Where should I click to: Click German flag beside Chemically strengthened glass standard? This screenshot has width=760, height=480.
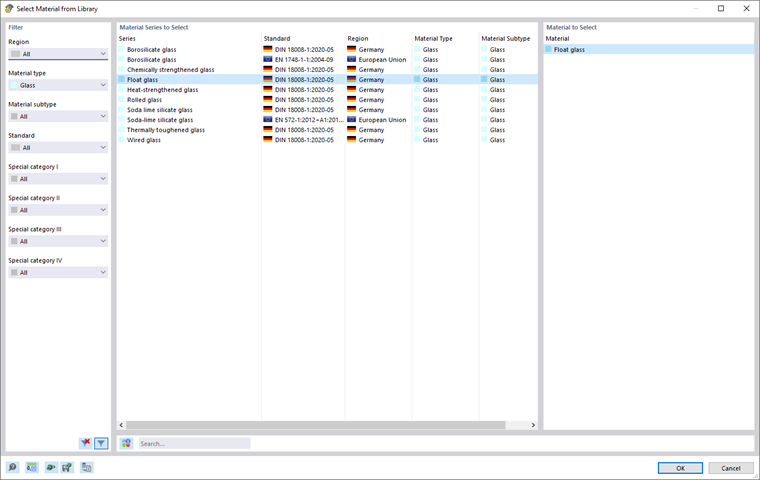pyautogui.click(x=268, y=69)
